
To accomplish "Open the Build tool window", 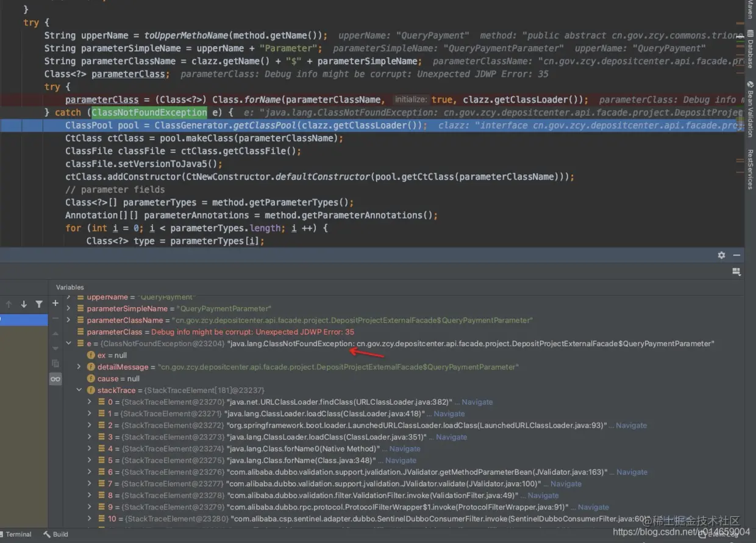I will pyautogui.click(x=55, y=534).
